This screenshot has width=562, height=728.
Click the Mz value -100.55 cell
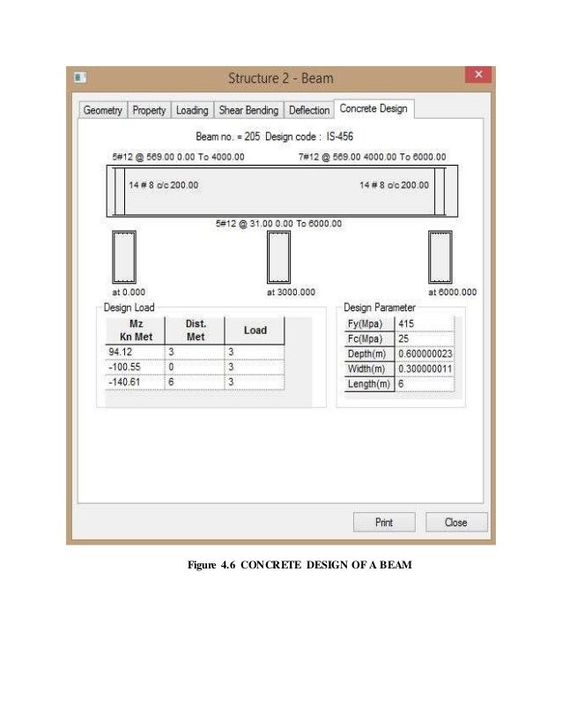[135, 367]
